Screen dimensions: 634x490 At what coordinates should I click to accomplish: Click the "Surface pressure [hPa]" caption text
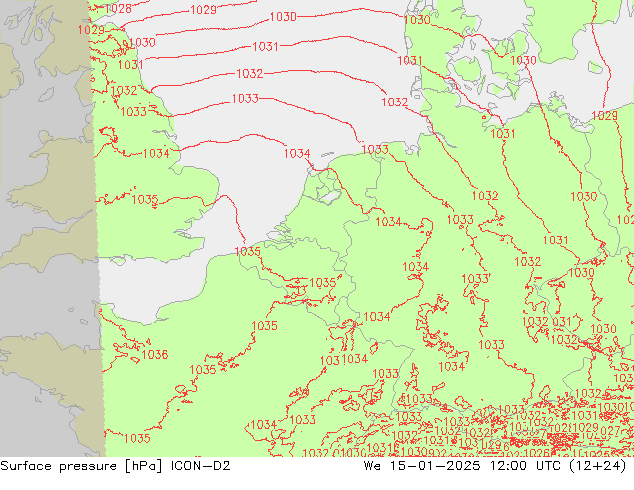click(x=81, y=466)
